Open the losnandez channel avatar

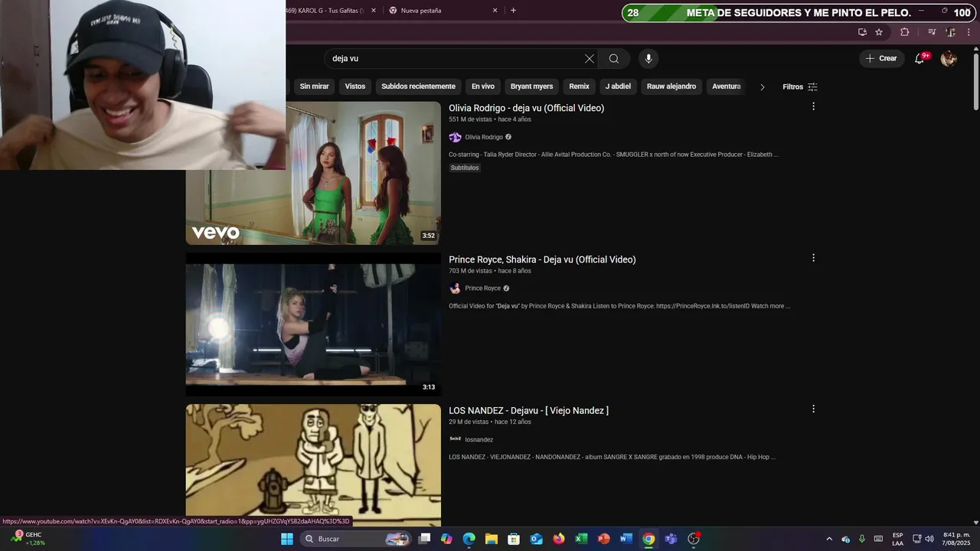455,439
